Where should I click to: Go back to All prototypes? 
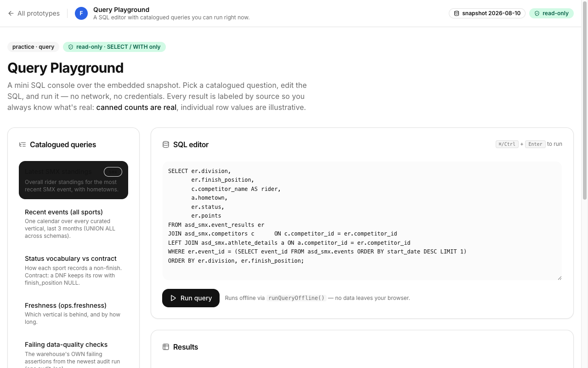coord(34,13)
